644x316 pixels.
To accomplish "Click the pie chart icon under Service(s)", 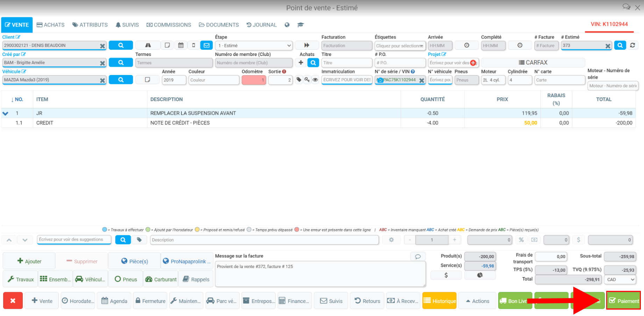I will pos(480,275).
